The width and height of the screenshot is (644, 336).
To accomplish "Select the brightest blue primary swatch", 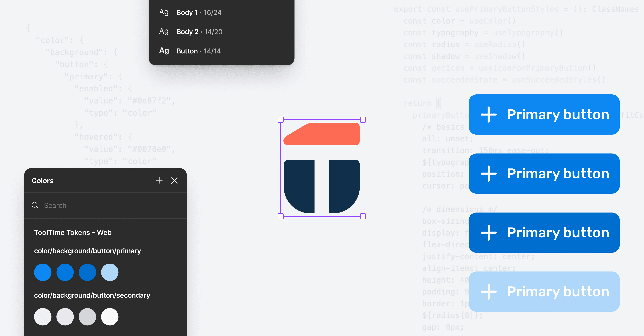I will (43, 272).
